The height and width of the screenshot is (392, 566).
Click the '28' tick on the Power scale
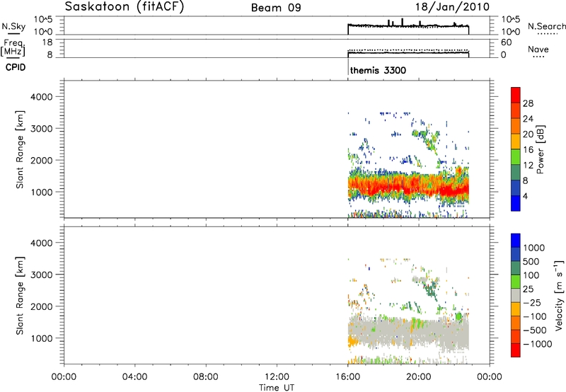(528, 103)
